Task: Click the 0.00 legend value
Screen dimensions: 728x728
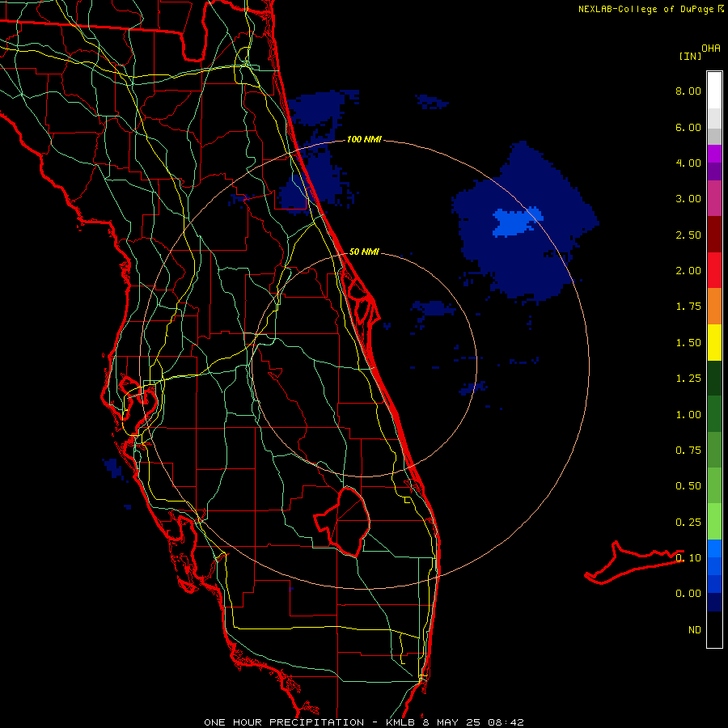Action: click(688, 594)
